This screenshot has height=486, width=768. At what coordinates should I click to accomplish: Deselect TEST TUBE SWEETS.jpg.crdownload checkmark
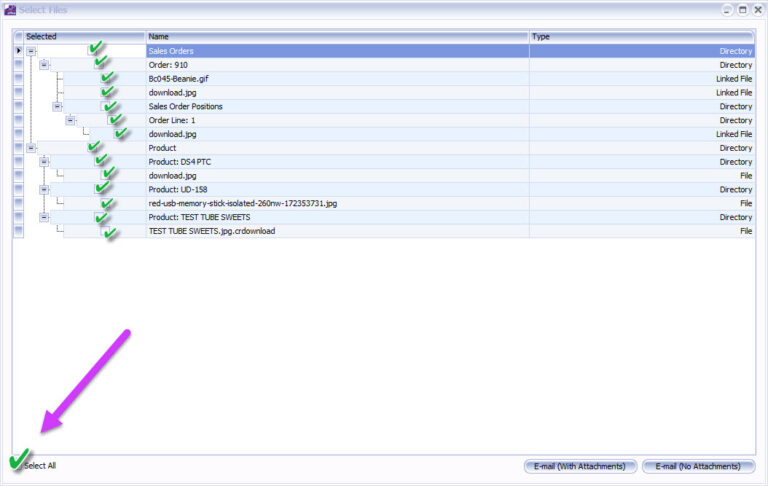[x=110, y=231]
